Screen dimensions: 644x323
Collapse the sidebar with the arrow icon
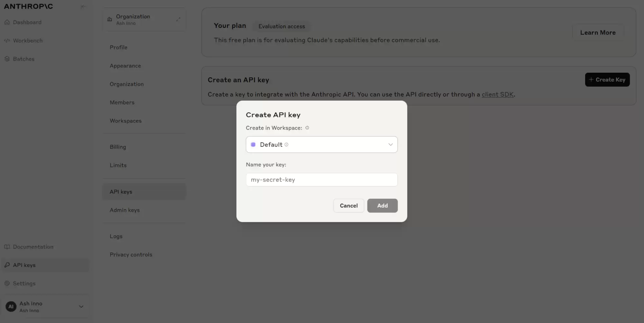point(83,6)
